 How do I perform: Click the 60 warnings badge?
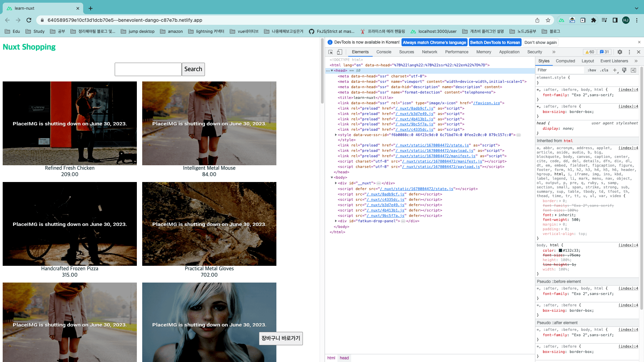[590, 52]
